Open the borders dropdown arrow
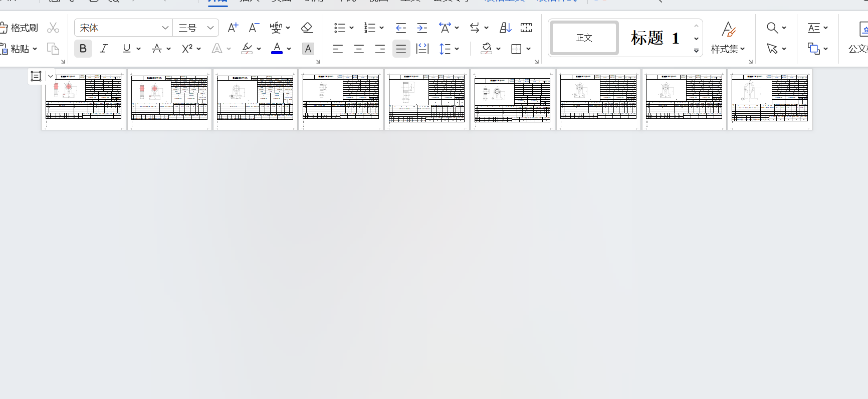 click(x=529, y=49)
